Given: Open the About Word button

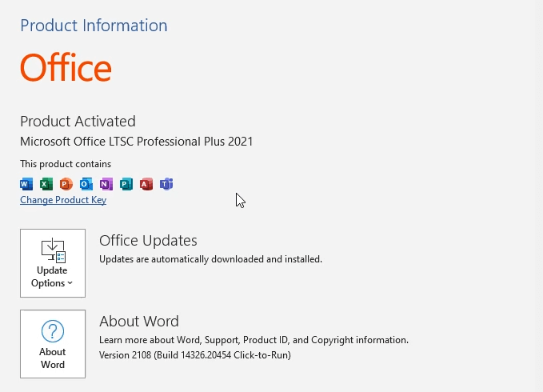Looking at the screenshot, I should (x=53, y=344).
